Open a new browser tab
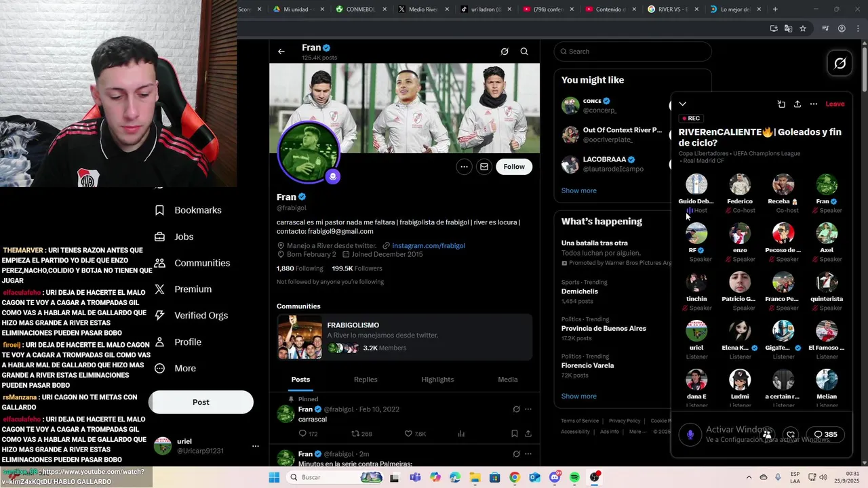 click(x=775, y=9)
